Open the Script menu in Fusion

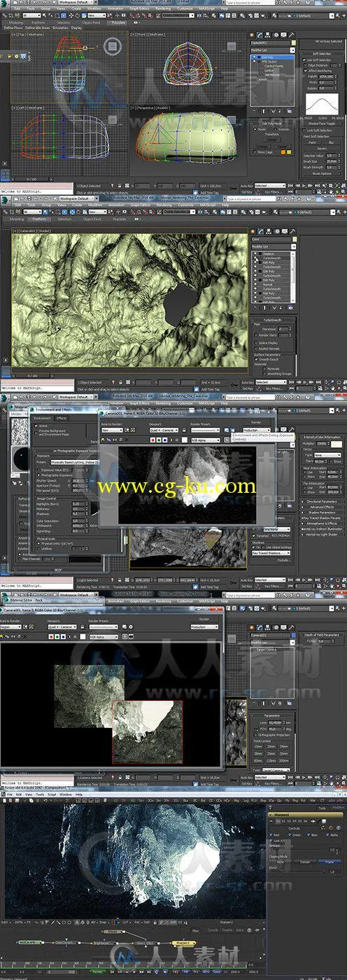click(x=52, y=794)
